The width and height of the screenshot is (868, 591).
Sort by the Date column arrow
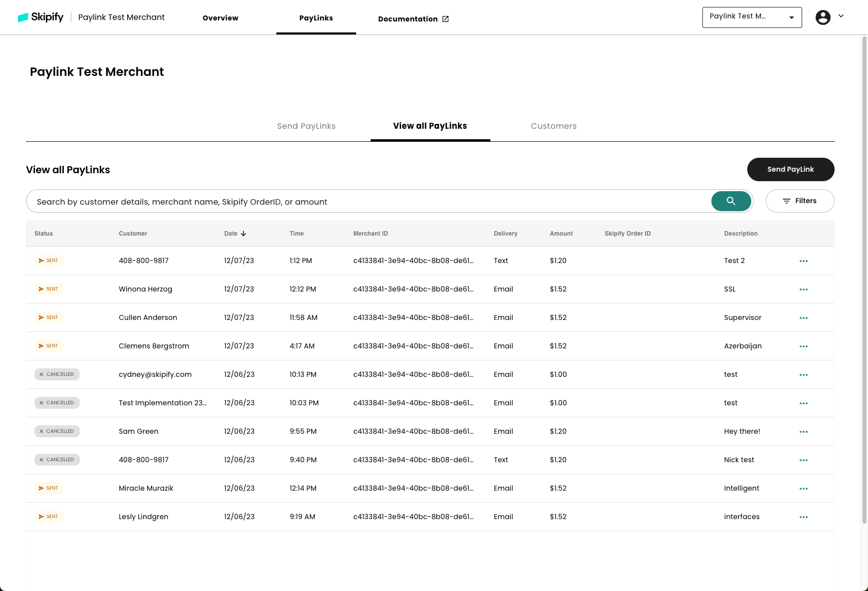(x=243, y=234)
